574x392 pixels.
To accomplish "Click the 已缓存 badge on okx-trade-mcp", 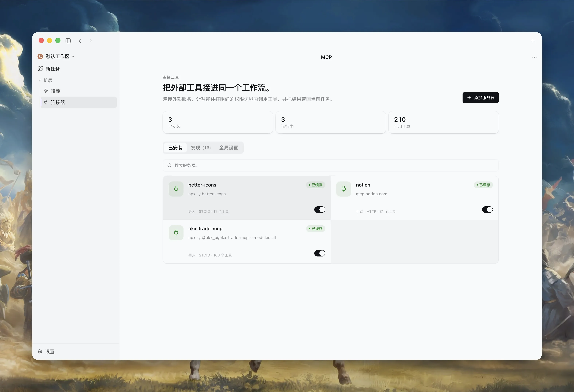I will click(x=315, y=228).
